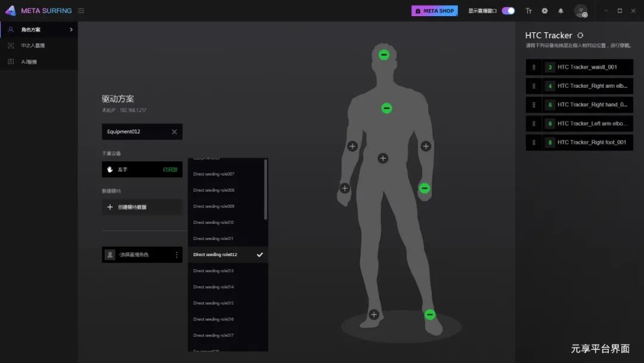Expand the 角色方案 sidebar chevron
The height and width of the screenshot is (363, 644).
coord(72,30)
